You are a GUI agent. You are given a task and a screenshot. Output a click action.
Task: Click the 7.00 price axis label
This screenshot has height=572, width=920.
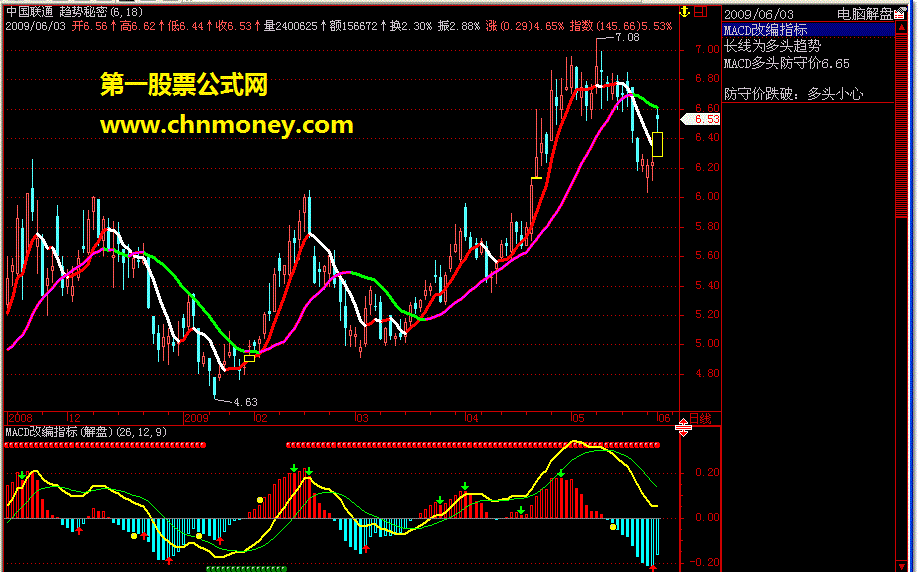pos(707,49)
